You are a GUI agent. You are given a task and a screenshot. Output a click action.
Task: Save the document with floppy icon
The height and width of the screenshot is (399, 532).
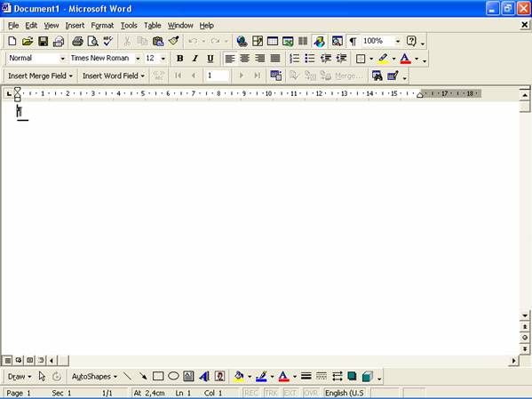pos(43,42)
